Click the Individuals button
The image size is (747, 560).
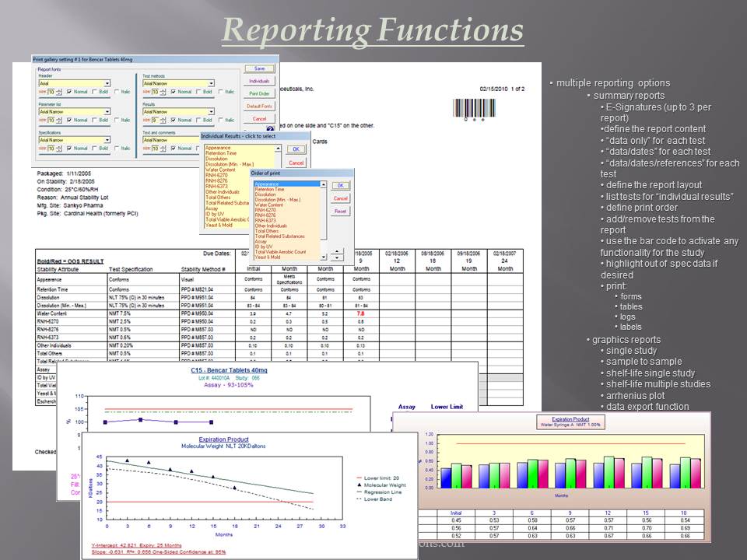click(258, 80)
